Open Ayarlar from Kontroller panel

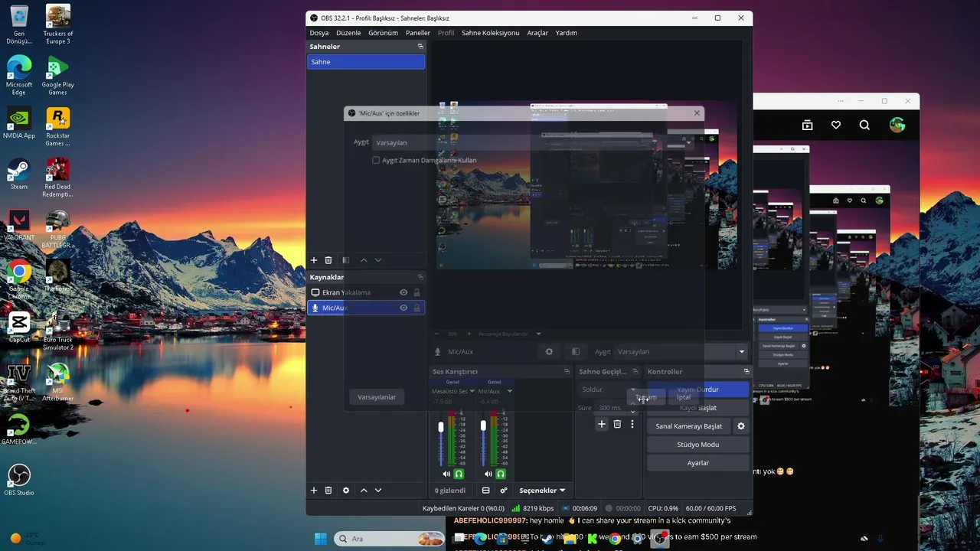[x=698, y=463]
